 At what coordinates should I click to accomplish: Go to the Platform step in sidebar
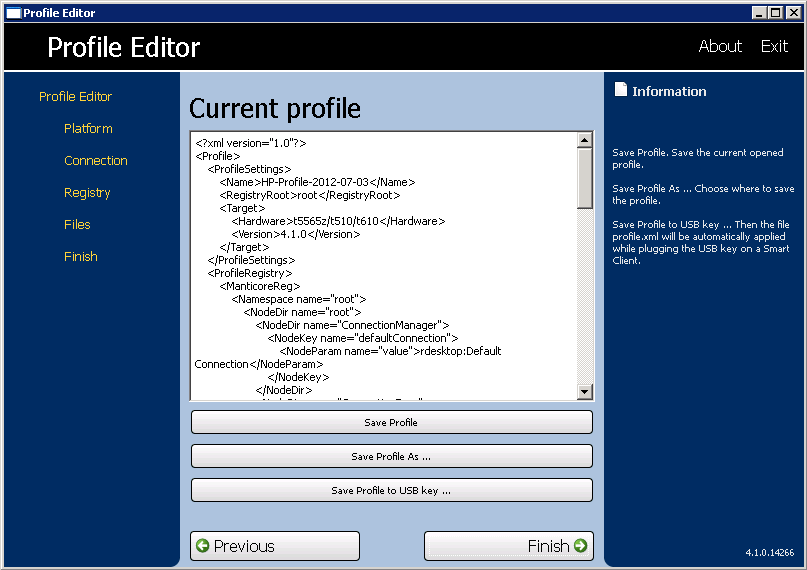88,129
